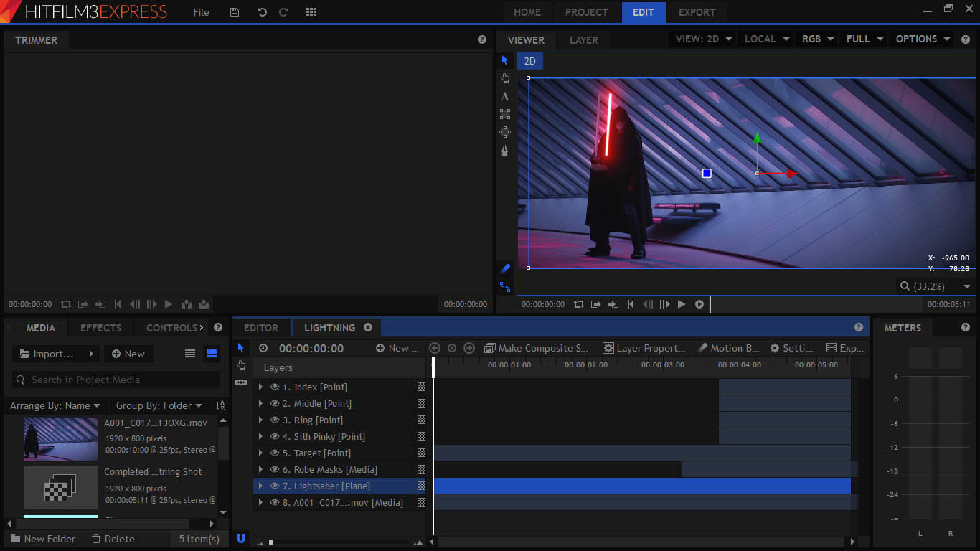Open the Full quality dropdown
Viewport: 980px width, 551px height.
(x=864, y=39)
